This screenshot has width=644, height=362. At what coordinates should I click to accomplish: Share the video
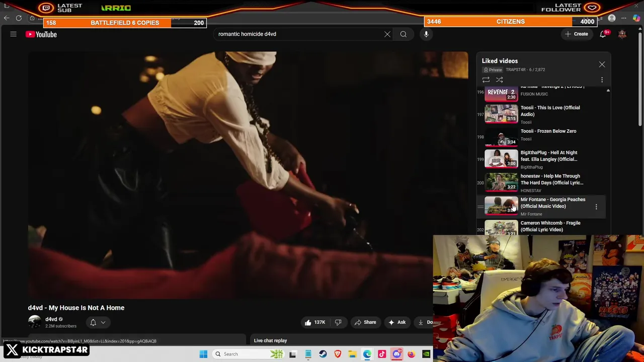coord(365,322)
